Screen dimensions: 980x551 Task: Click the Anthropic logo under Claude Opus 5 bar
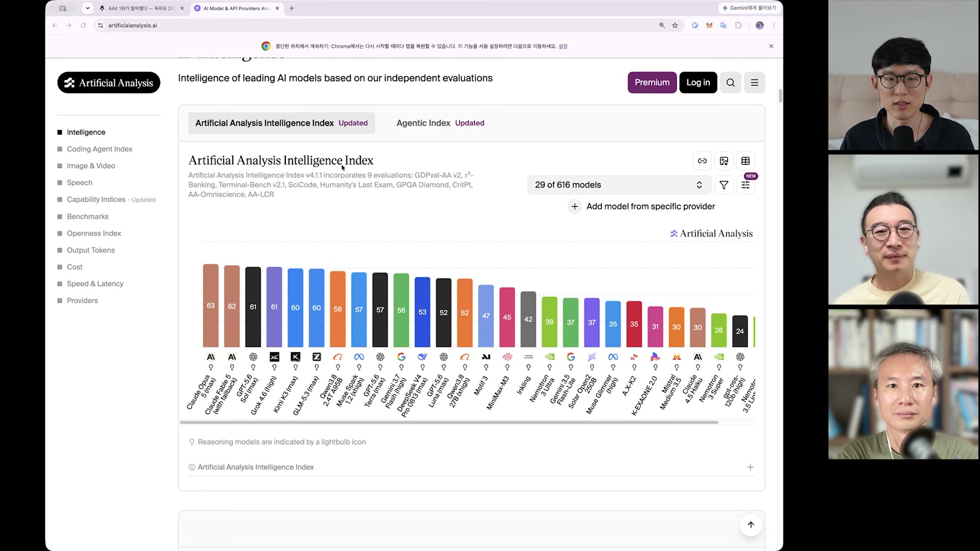coord(211,357)
